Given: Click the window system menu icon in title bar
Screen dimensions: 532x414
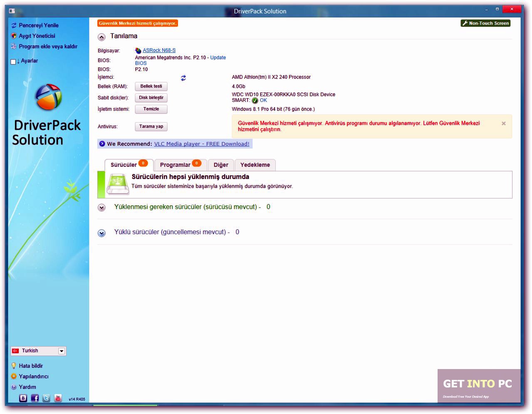Looking at the screenshot, I should click(x=12, y=11).
